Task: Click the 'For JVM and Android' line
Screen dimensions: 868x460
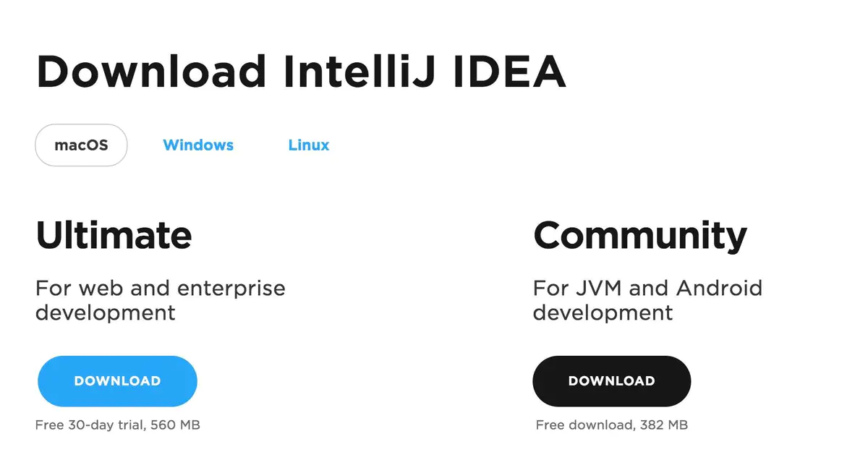Action: [648, 288]
